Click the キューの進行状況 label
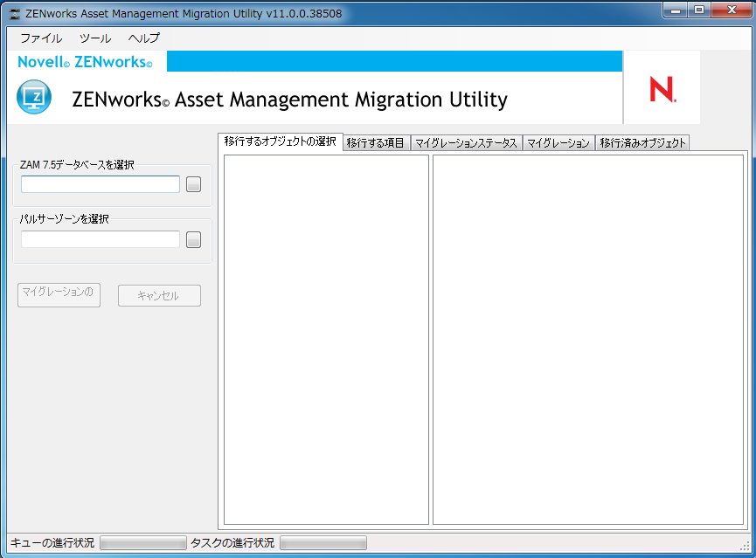756x558 pixels. [x=52, y=543]
